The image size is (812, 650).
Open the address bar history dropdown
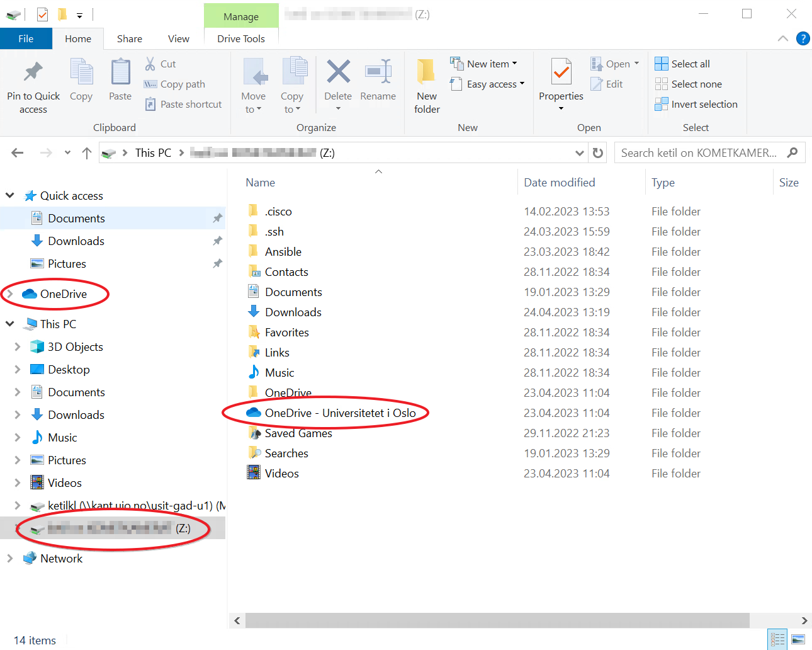pos(580,152)
